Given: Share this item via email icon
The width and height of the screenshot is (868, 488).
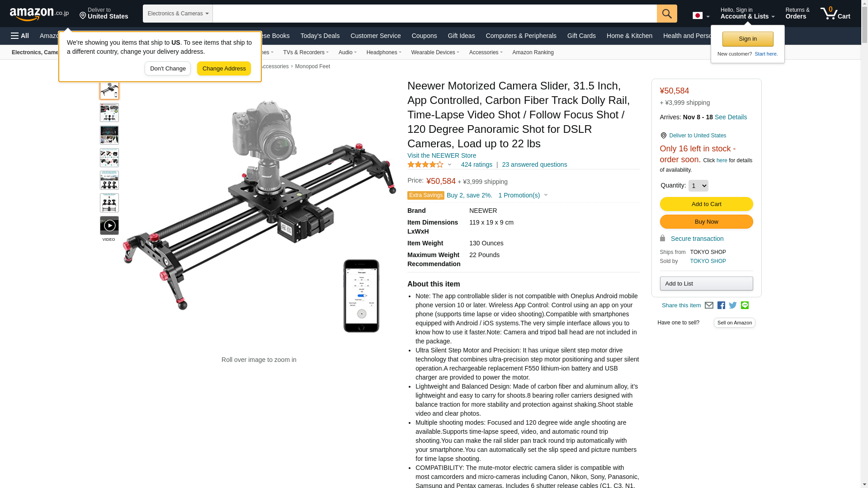Looking at the screenshot, I should 709,305.
